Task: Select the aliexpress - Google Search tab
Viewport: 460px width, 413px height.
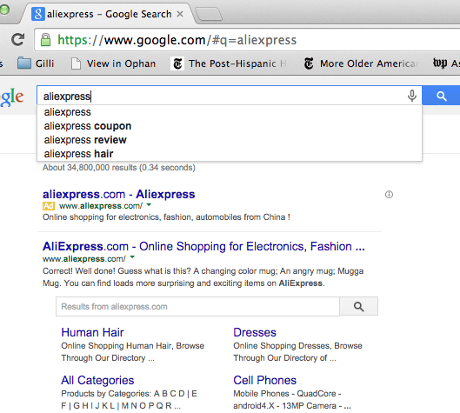Action: point(108,14)
